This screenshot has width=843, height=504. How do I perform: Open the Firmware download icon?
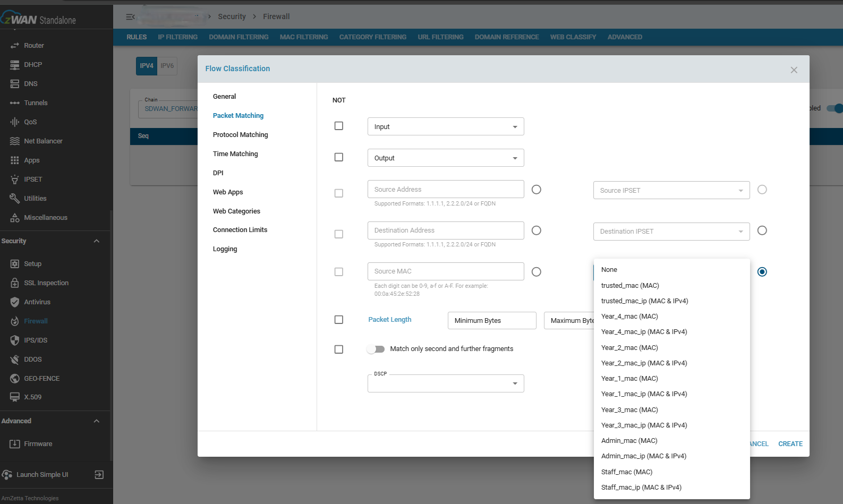pos(14,443)
